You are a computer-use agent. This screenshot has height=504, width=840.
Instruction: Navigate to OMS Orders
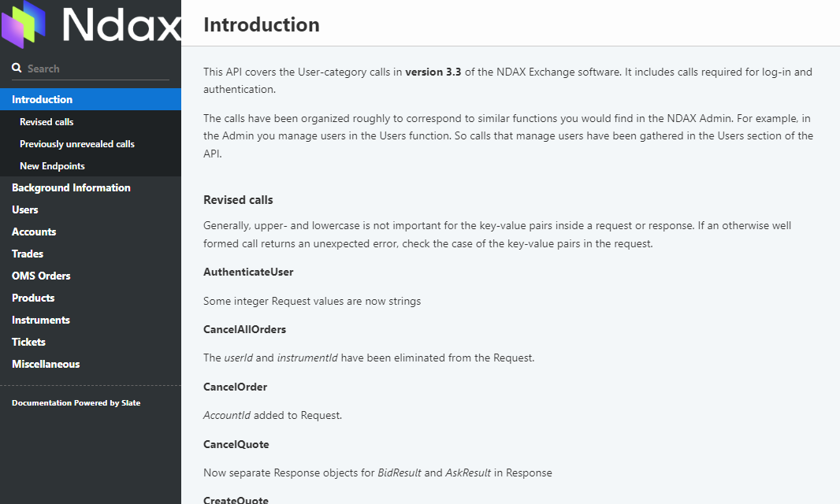41,276
